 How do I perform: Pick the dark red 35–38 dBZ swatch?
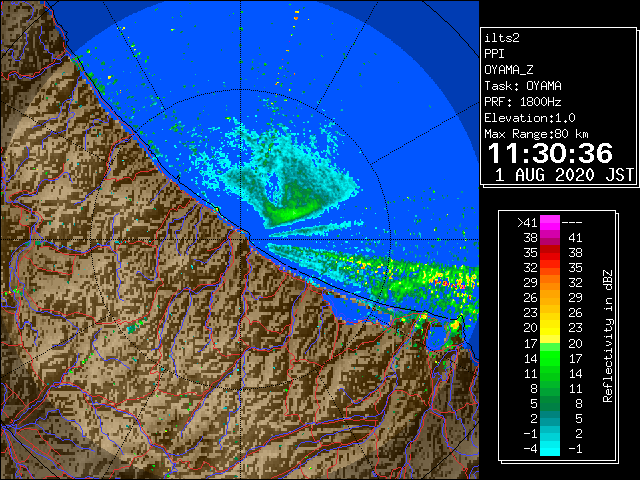550,253
